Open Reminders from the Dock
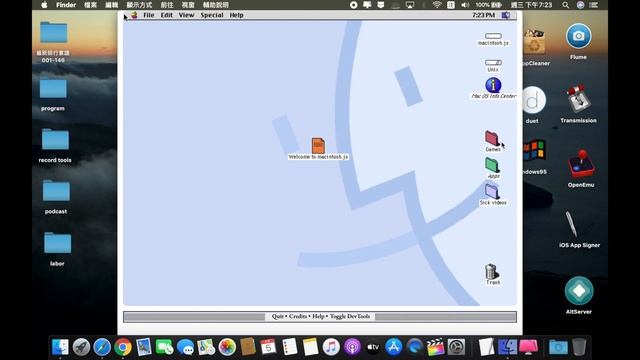Image resolution: width=640 pixels, height=360 pixels. pyautogui.click(x=289, y=347)
